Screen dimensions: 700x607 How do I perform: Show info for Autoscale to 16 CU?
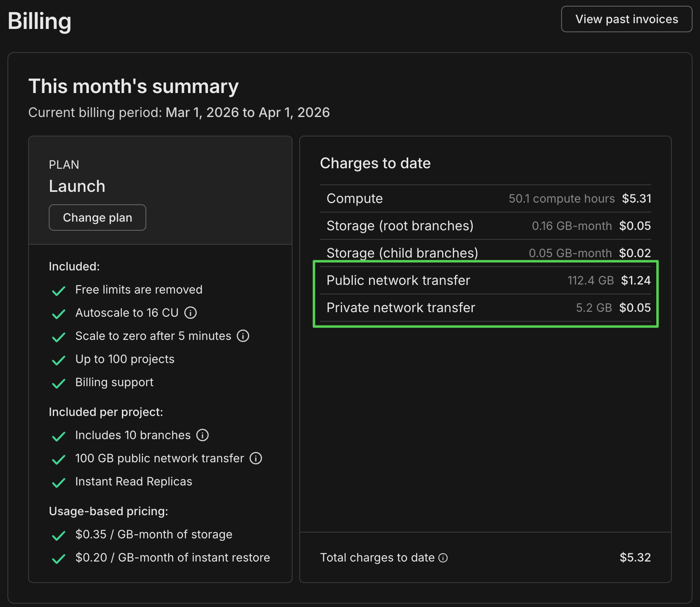pyautogui.click(x=190, y=313)
